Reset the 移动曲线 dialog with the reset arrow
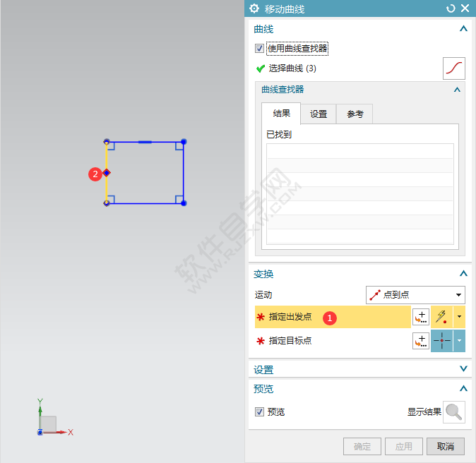476x463 pixels. pyautogui.click(x=451, y=8)
